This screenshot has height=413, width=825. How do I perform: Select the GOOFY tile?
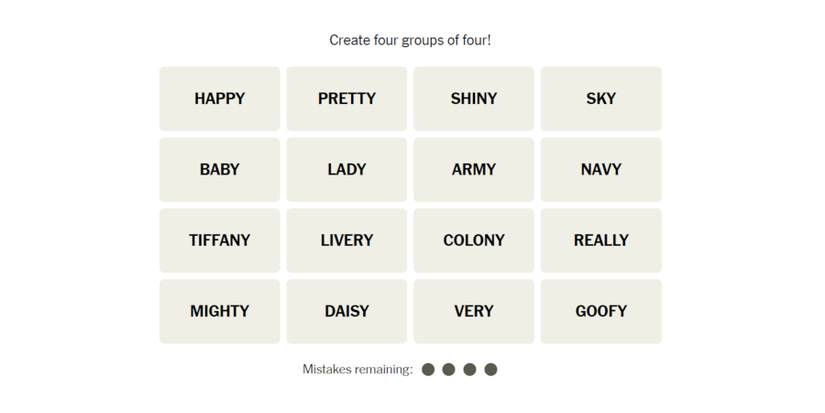[x=600, y=312]
